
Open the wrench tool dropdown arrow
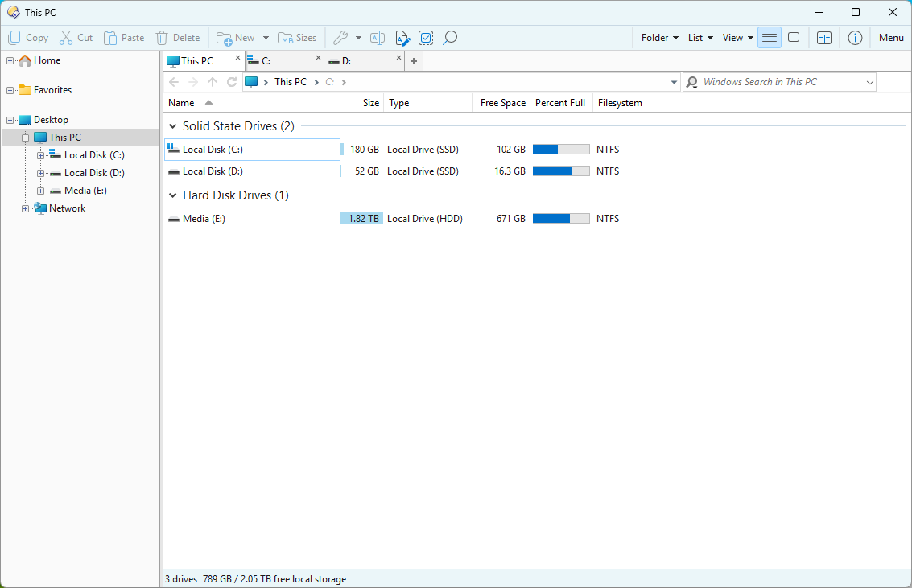[x=358, y=38]
